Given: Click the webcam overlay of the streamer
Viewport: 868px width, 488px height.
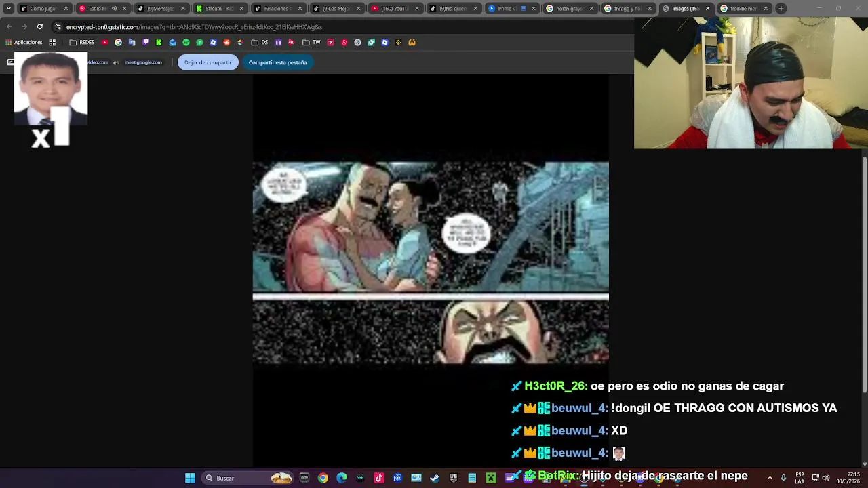Looking at the screenshot, I should coord(751,83).
